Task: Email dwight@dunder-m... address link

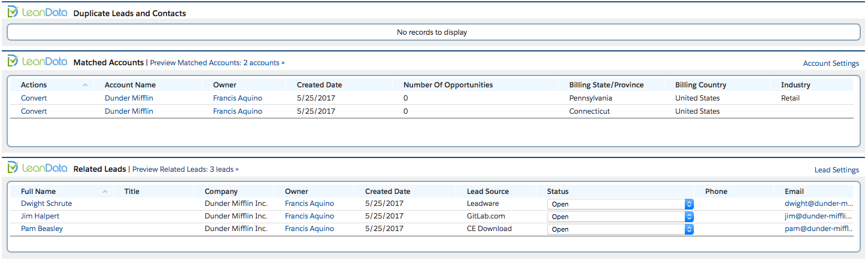Action: (819, 204)
